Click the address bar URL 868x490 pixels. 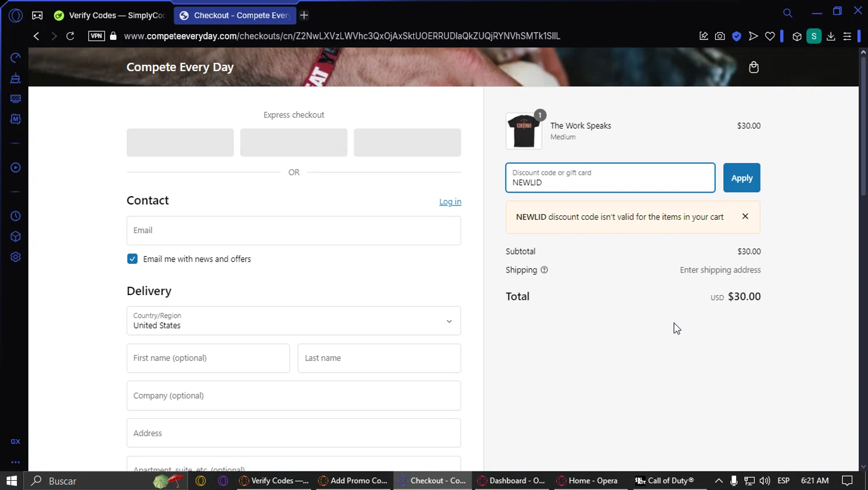[x=342, y=36]
